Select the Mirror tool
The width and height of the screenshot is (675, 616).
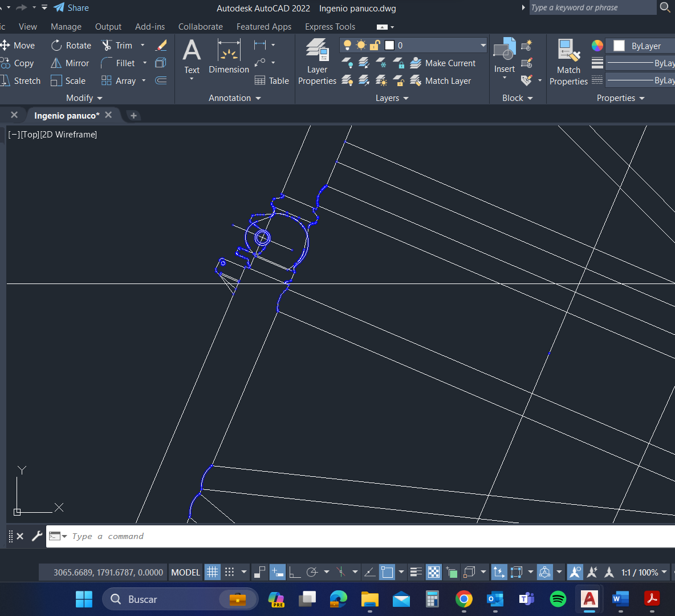coord(70,63)
